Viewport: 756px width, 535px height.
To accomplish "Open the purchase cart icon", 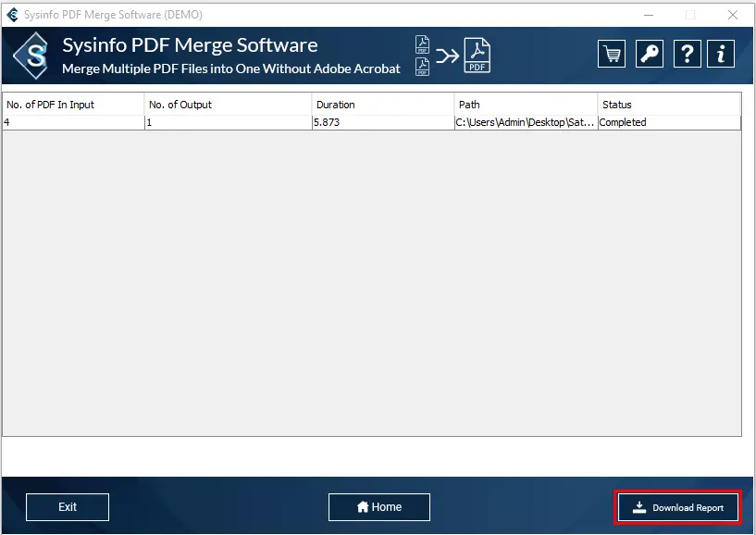I will [x=611, y=54].
